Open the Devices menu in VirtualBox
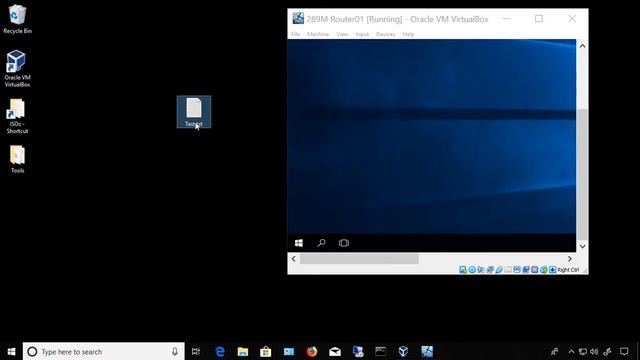Image resolution: width=640 pixels, height=360 pixels. tap(385, 34)
